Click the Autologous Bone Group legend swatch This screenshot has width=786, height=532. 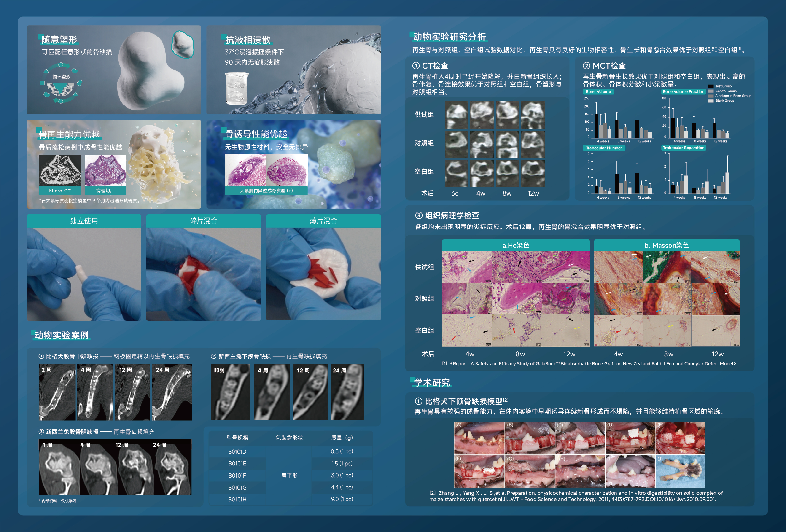pos(711,96)
